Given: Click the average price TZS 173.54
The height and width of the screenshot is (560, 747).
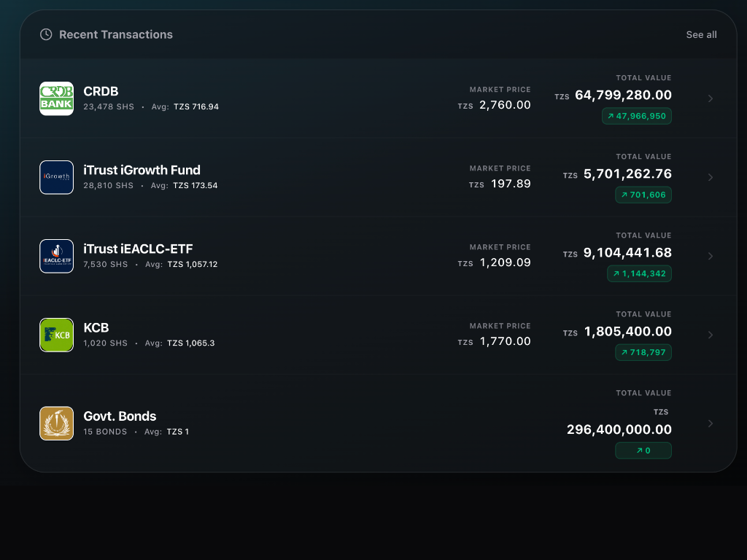Looking at the screenshot, I should point(196,185).
